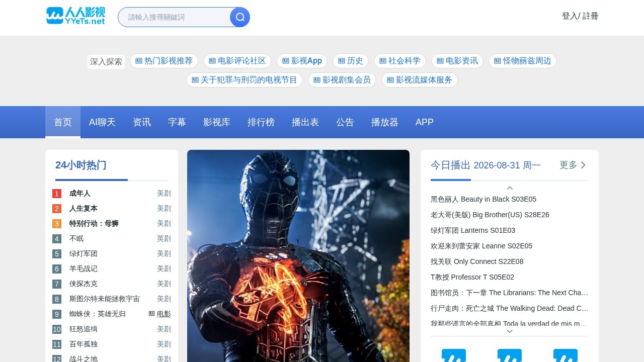Open hot list entry 斯图尔特未能拯救宇宙
Viewport: 644px width, 362px height.
[x=105, y=299]
